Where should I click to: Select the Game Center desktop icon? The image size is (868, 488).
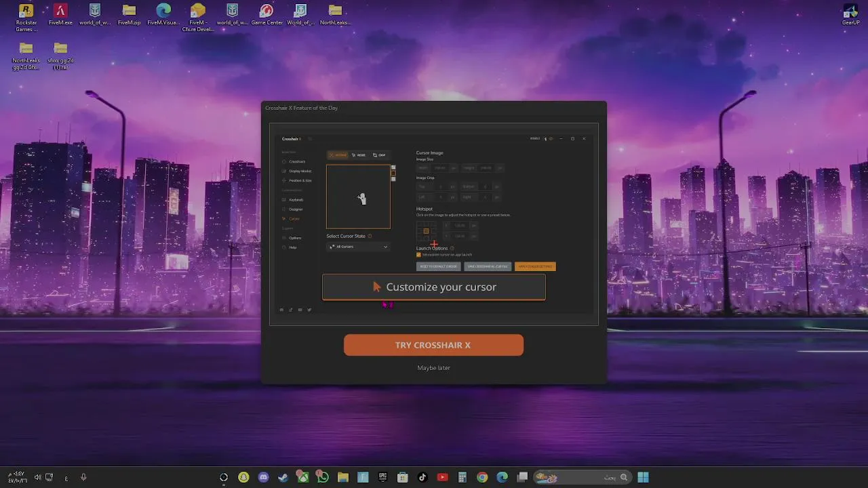(x=267, y=15)
